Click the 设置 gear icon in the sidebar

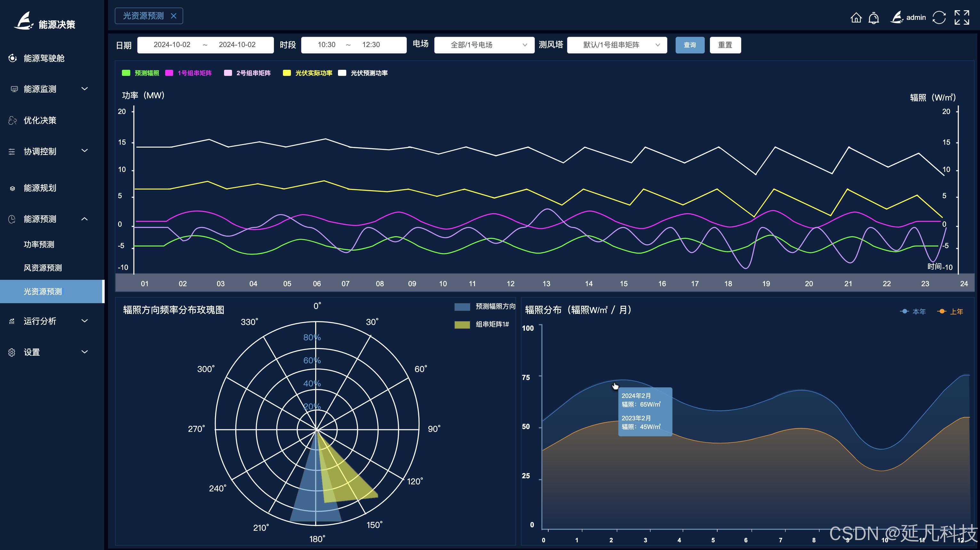12,352
